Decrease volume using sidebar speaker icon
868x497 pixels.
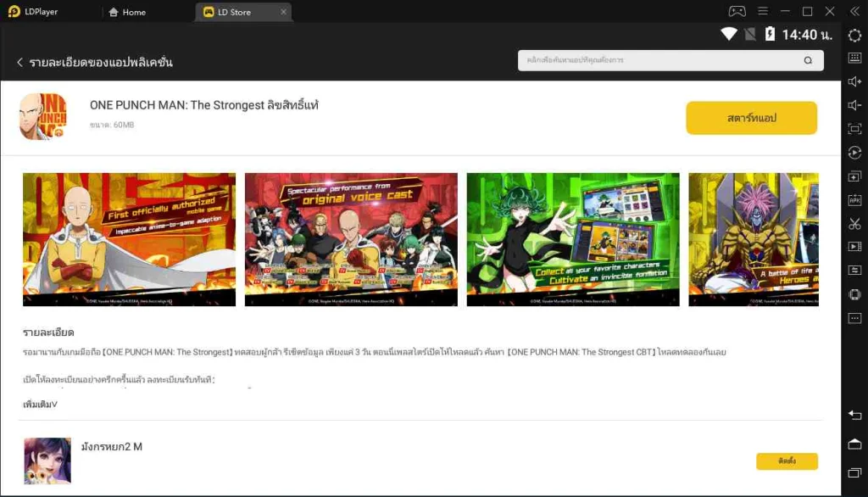[x=854, y=105]
